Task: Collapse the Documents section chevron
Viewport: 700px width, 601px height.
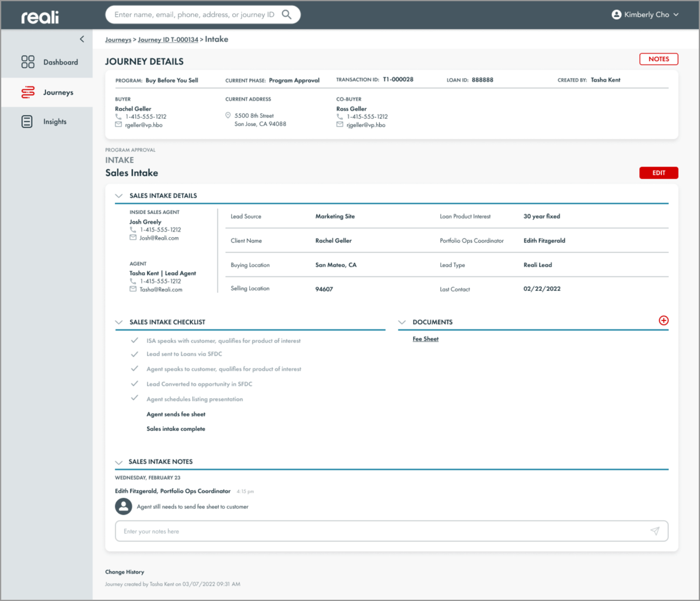Action: (x=402, y=322)
